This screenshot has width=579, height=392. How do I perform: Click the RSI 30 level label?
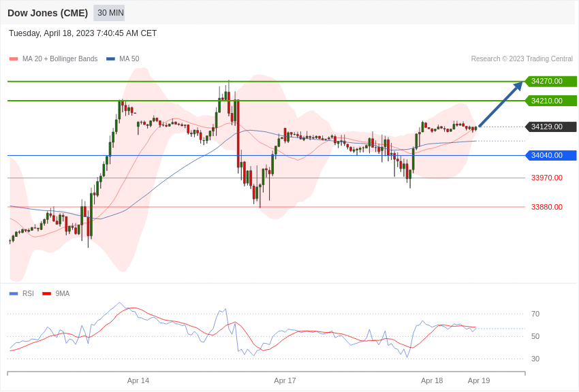click(x=535, y=359)
